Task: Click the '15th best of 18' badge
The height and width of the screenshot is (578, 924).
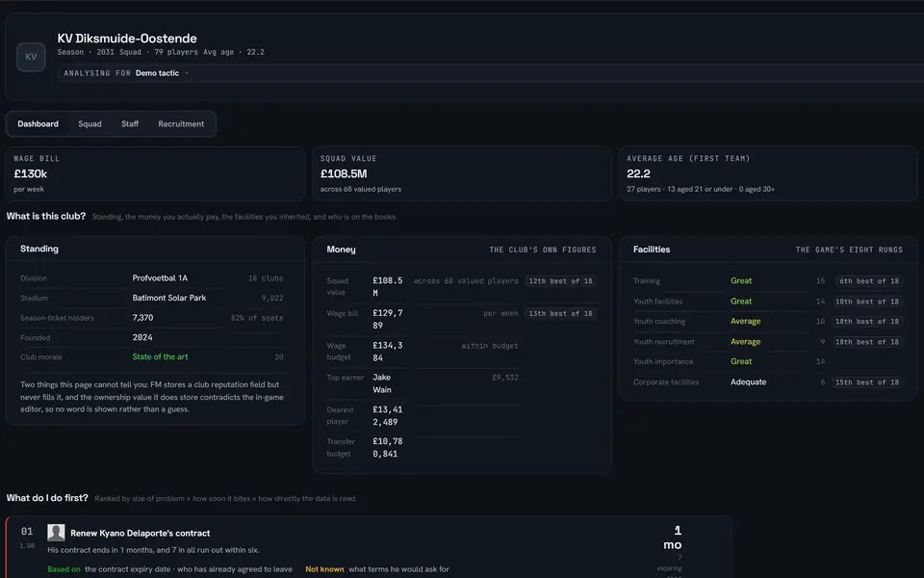Action: [x=867, y=382]
